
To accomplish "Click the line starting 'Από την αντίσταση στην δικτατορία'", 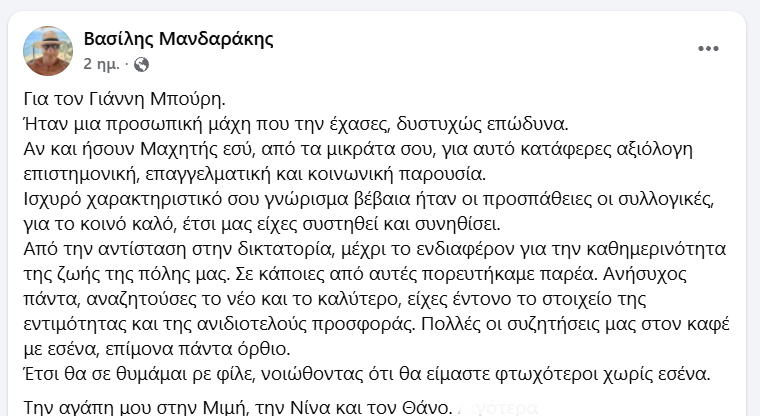I will (x=375, y=249).
